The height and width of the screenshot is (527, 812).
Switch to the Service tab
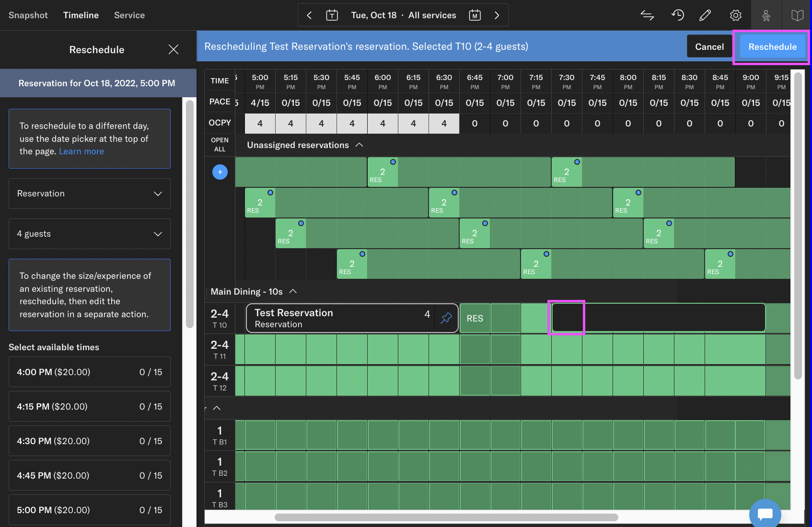click(x=129, y=15)
